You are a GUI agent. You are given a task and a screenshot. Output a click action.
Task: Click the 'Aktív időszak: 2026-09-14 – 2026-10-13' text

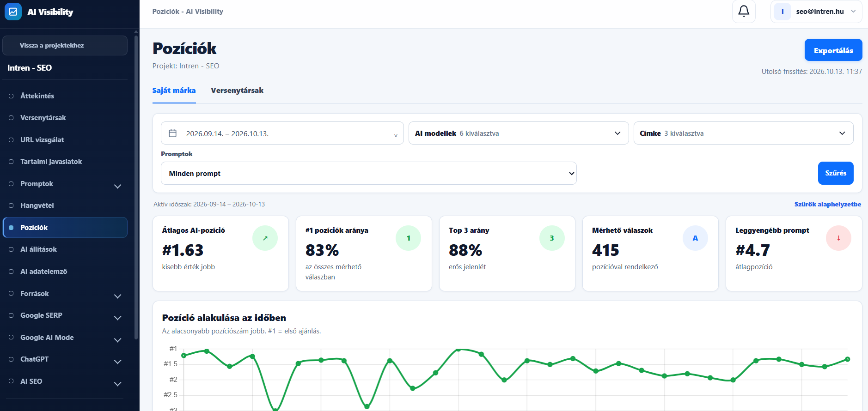(x=209, y=204)
